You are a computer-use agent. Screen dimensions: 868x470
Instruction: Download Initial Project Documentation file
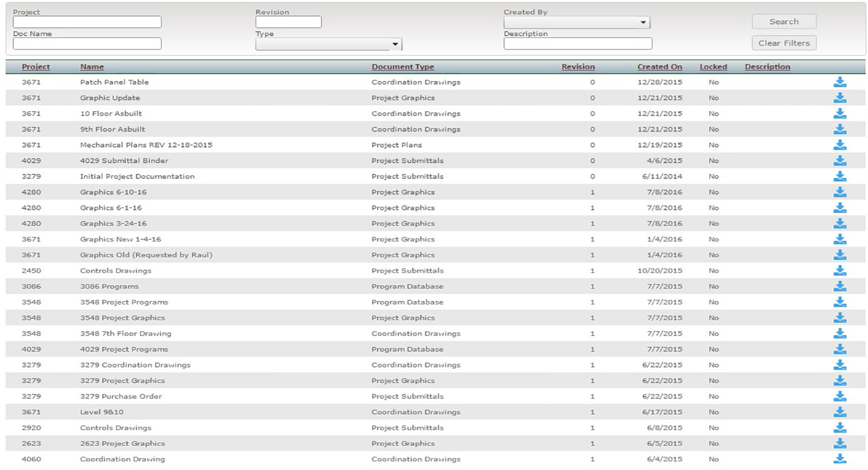click(x=839, y=176)
